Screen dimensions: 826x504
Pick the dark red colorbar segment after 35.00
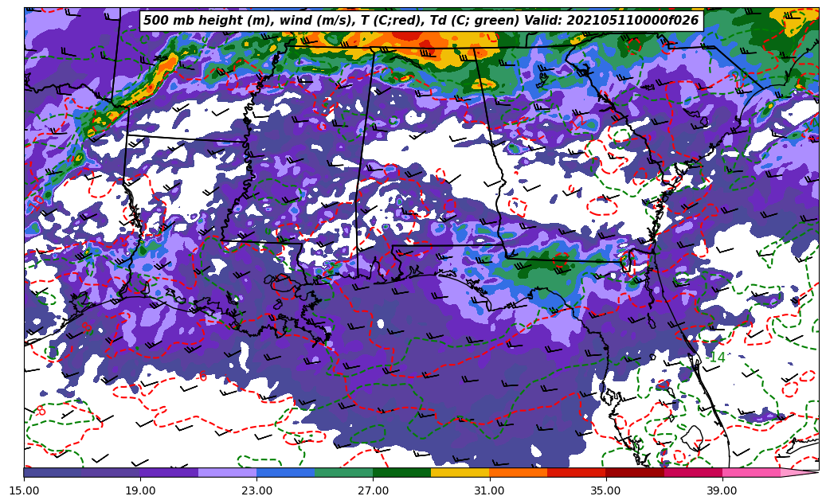(x=634, y=472)
